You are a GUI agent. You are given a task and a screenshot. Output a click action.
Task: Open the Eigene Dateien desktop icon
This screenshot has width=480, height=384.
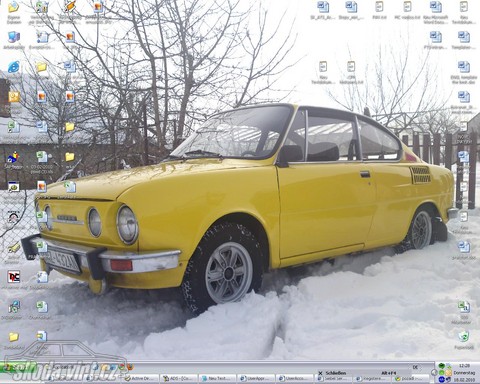pos(14,12)
